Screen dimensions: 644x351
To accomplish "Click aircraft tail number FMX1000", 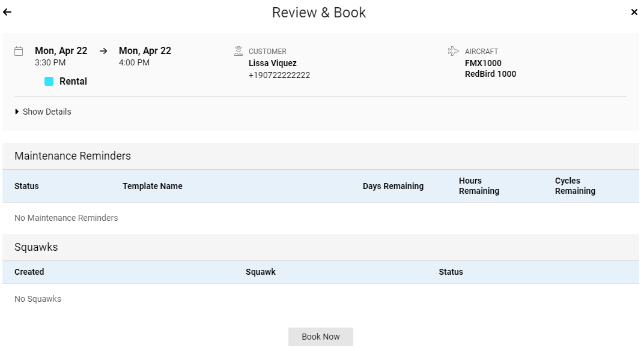I will click(x=483, y=63).
